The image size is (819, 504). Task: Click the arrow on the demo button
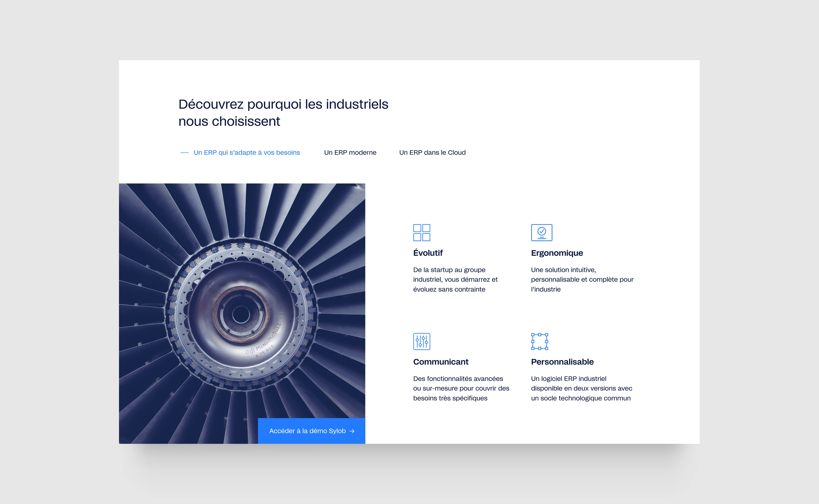tap(352, 431)
